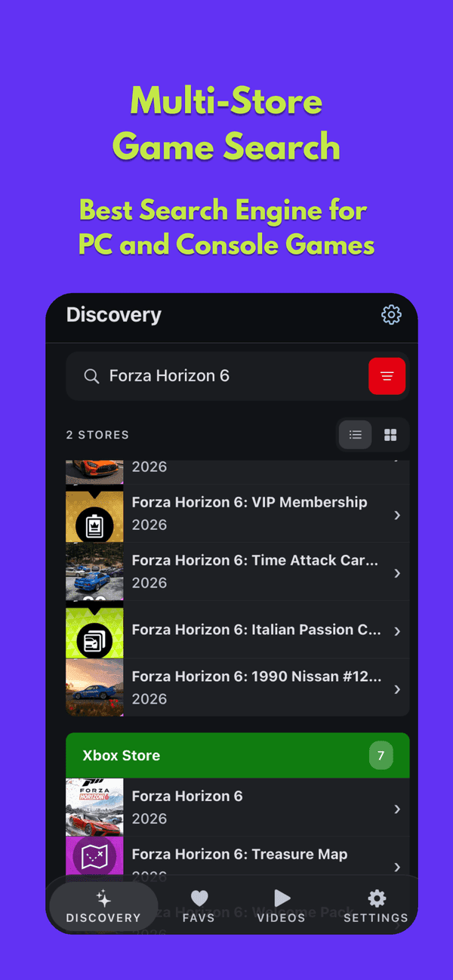Viewport: 453px width, 980px height.
Task: Go to Settings tab in bottom bar
Action: tap(376, 906)
